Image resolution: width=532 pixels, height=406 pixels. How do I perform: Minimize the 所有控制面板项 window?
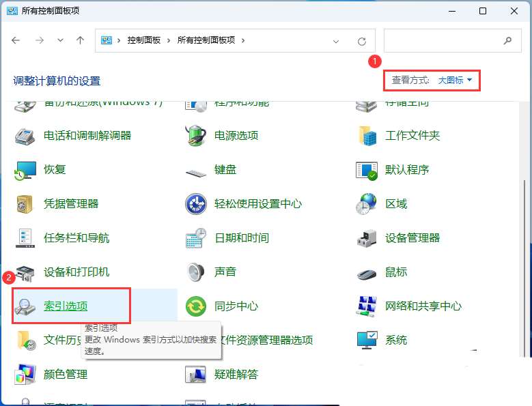452,11
